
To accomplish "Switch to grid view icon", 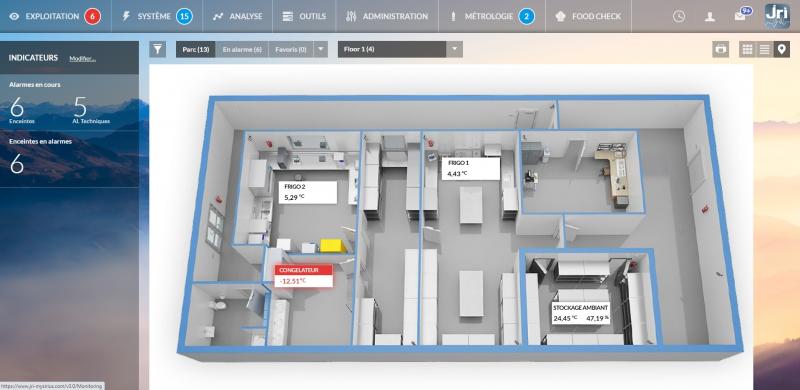I will pos(747,50).
